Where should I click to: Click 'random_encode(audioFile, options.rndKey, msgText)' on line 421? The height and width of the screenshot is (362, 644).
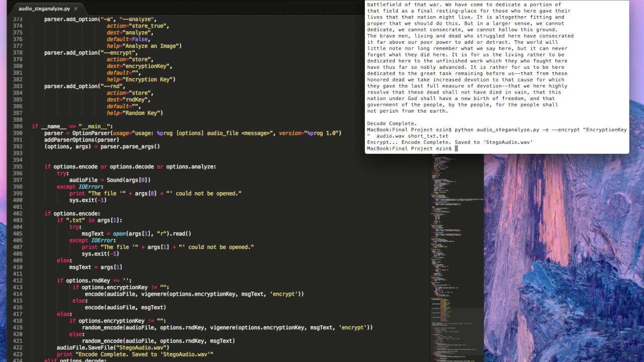coord(158,341)
